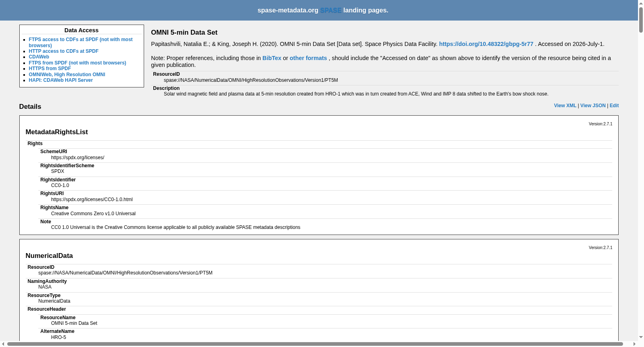Click the vertical scrollbar thumb
This screenshot has width=644, height=347.
641,19
